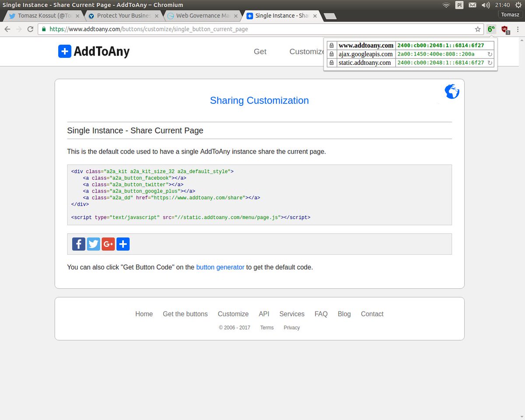This screenshot has width=525, height=420.
Task: Click the AddToAny logo in header
Action: pos(94,52)
